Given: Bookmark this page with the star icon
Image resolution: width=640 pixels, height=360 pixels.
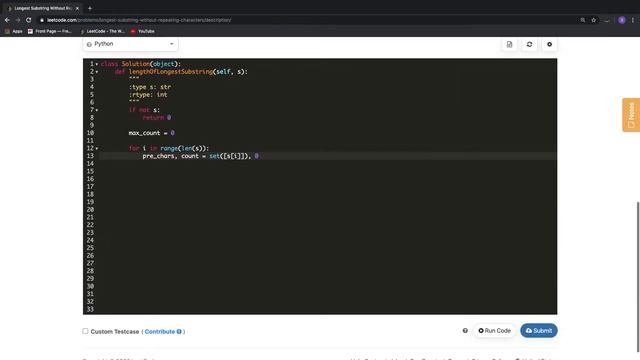Looking at the screenshot, I should 593,20.
